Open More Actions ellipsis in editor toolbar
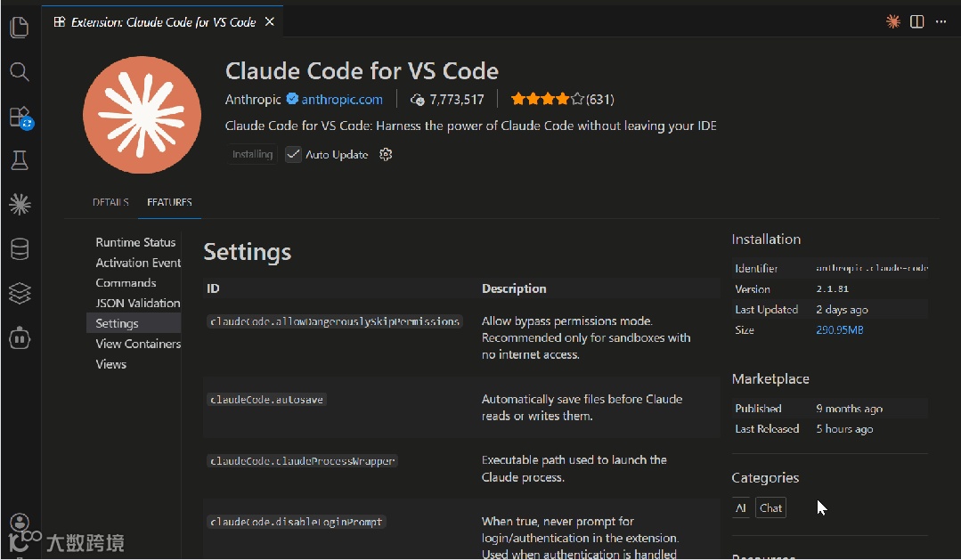 coord(941,21)
